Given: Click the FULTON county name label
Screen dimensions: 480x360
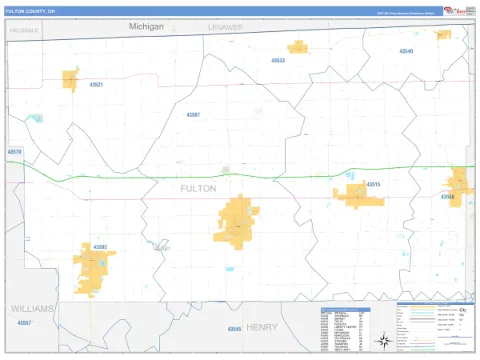Looking at the screenshot, I should pos(198,189).
